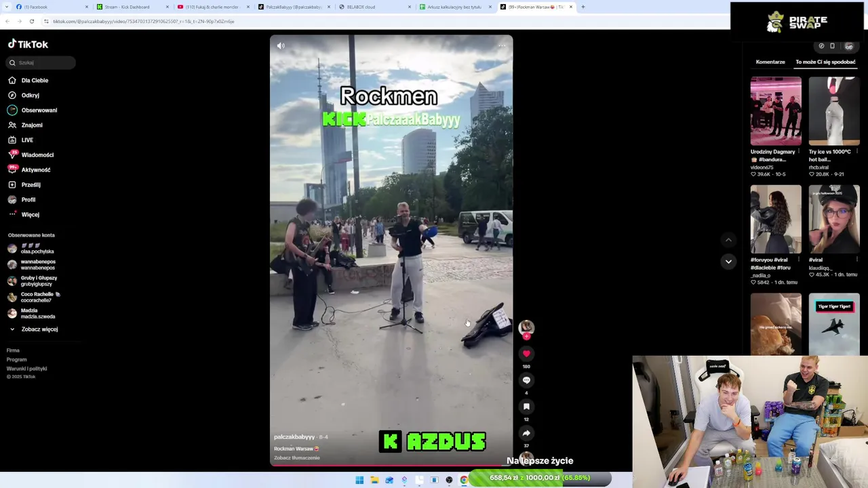Open options for the Urodziny Dagmary video
Image resolution: width=868 pixels, height=488 pixels.
(x=799, y=152)
